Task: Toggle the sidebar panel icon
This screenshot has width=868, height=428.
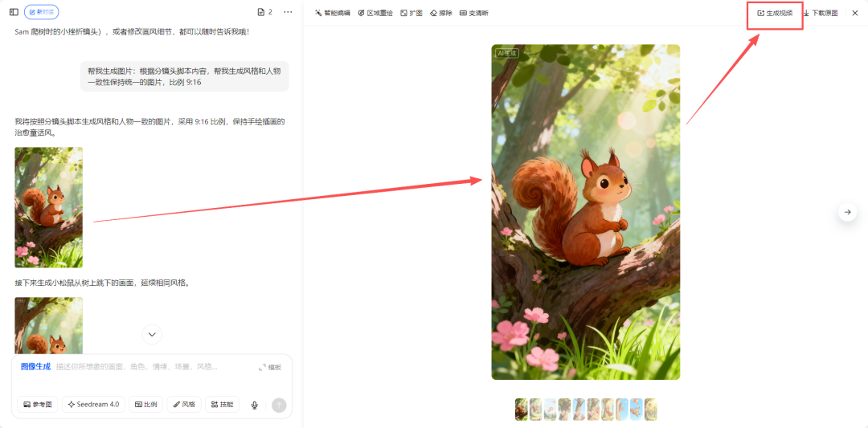Action: [x=14, y=12]
